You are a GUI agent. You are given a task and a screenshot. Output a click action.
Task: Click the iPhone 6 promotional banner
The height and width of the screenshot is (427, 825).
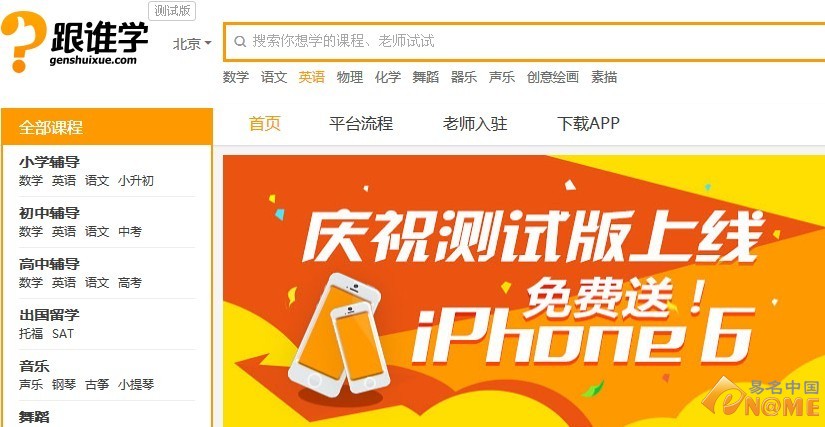[524, 291]
